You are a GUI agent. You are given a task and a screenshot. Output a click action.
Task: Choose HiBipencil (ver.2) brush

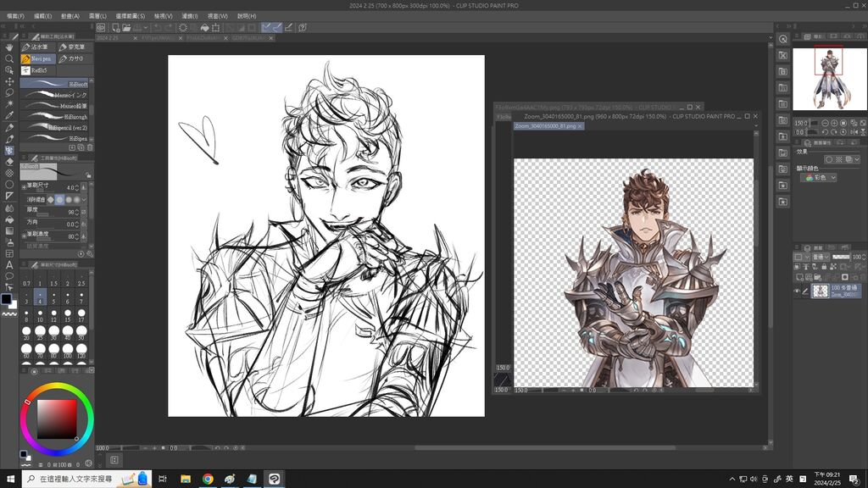[54, 127]
